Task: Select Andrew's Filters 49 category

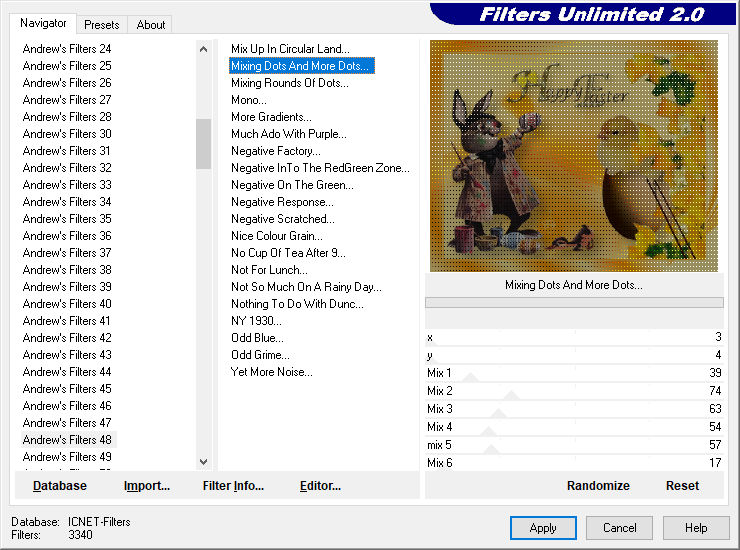Action: (x=67, y=457)
